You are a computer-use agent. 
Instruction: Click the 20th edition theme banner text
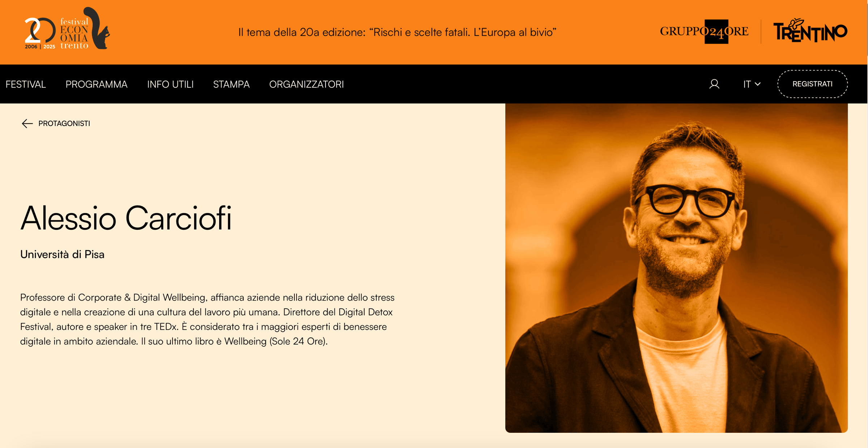[397, 32]
